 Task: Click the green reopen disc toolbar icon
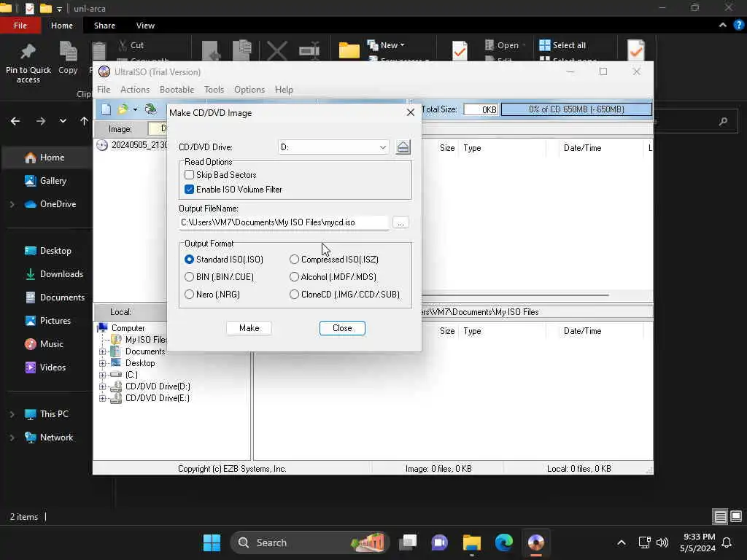click(x=150, y=109)
